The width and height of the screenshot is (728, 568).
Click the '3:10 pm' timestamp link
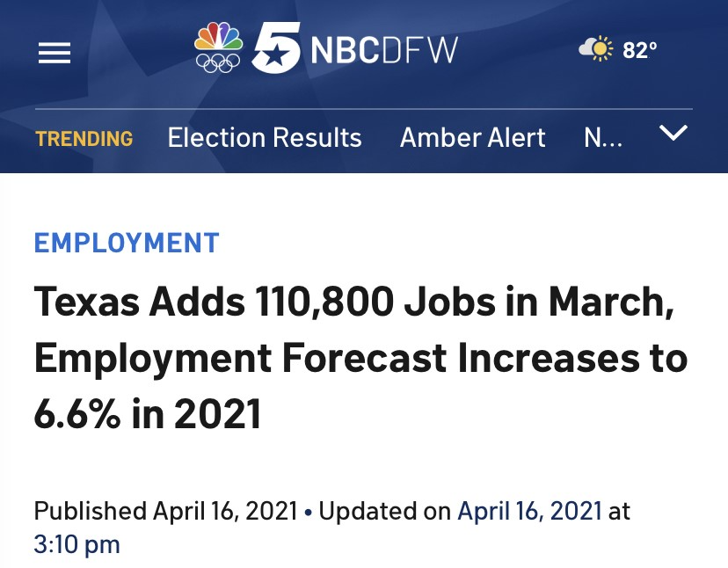[x=77, y=544]
